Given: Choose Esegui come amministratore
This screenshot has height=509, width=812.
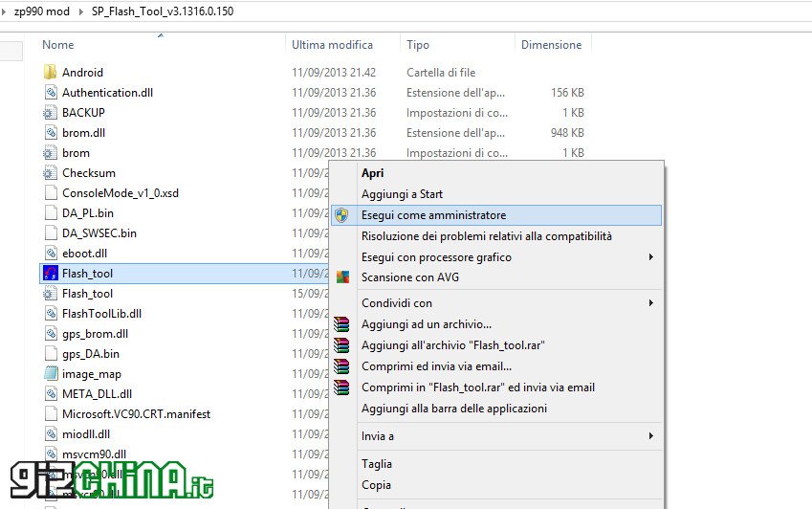Looking at the screenshot, I should (433, 215).
